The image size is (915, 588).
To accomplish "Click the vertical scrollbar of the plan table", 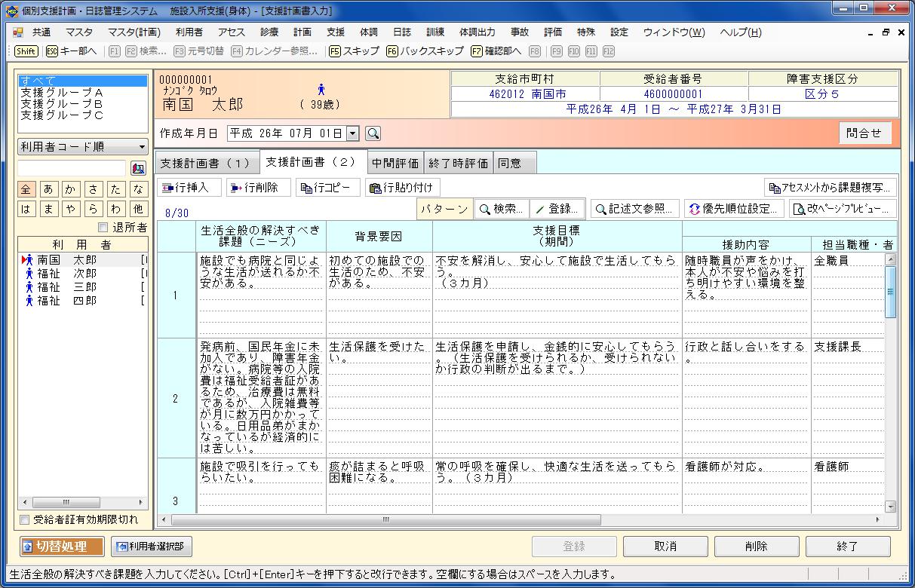I will click(x=890, y=377).
